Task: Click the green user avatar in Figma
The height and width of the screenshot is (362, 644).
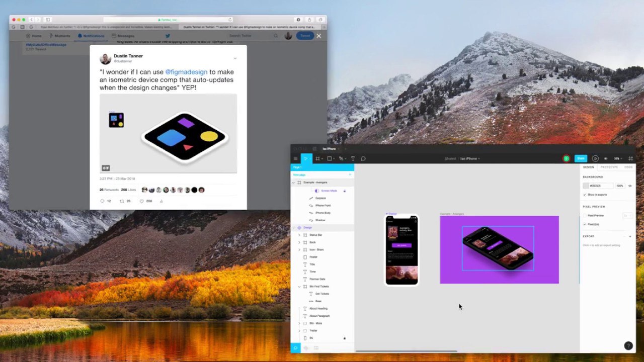Action: 566,158
